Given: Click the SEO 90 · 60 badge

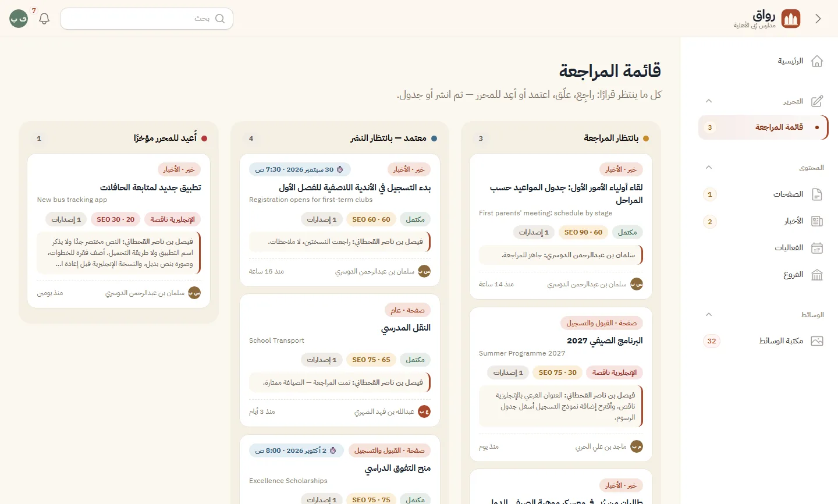Looking at the screenshot, I should click(x=583, y=232).
